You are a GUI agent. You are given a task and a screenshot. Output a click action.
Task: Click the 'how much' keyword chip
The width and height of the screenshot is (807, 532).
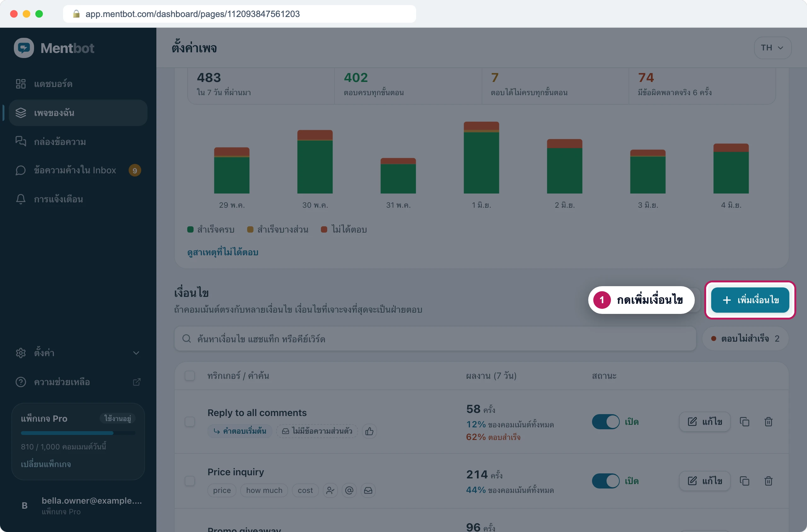[264, 490]
